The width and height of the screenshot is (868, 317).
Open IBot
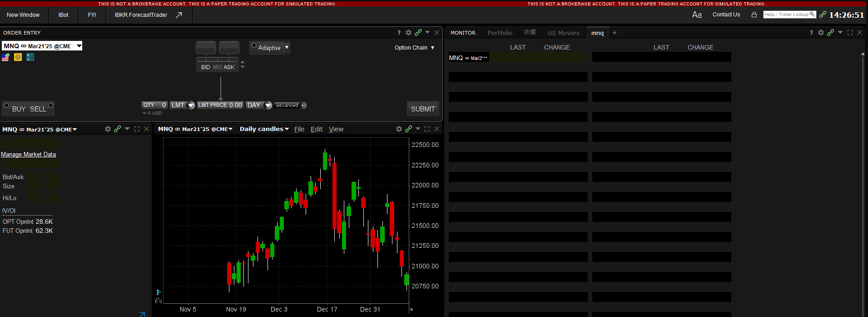tap(64, 15)
